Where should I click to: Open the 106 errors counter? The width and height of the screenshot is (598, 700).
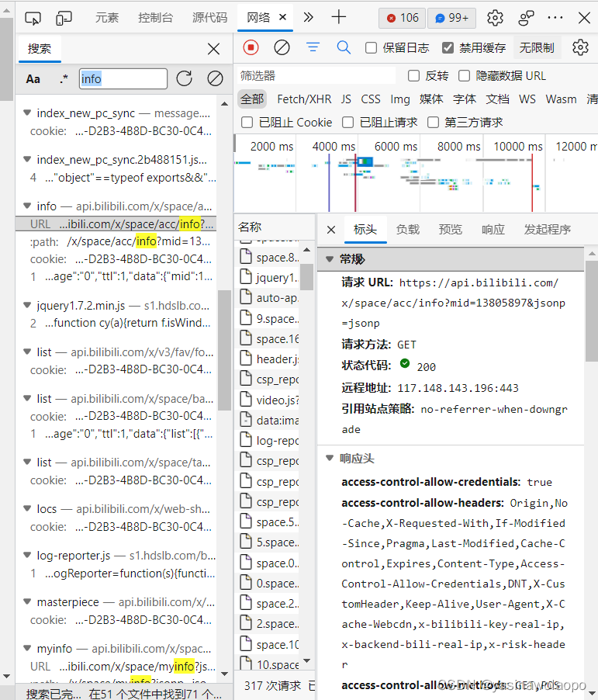tap(403, 18)
